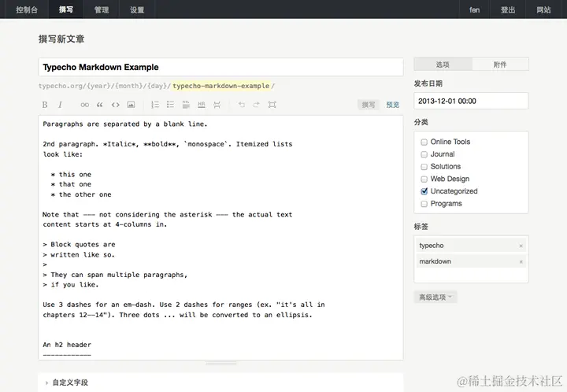The height and width of the screenshot is (392, 567).
Task: Insert a hyperlink using link icon
Action: (84, 105)
